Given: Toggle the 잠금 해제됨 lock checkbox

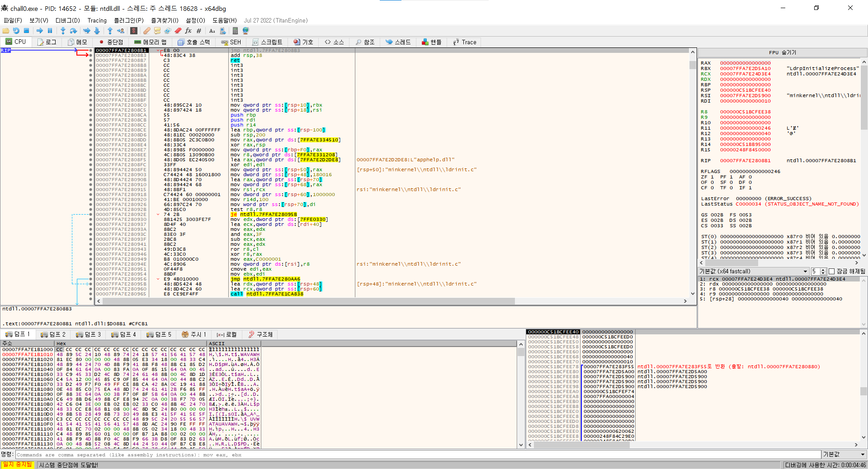Looking at the screenshot, I should (x=831, y=271).
